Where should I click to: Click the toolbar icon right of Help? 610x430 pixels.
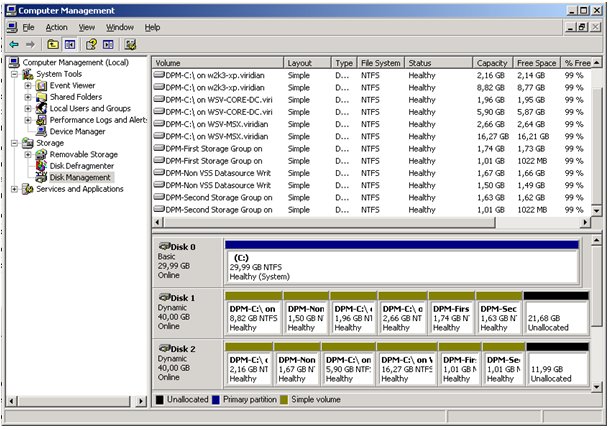108,45
